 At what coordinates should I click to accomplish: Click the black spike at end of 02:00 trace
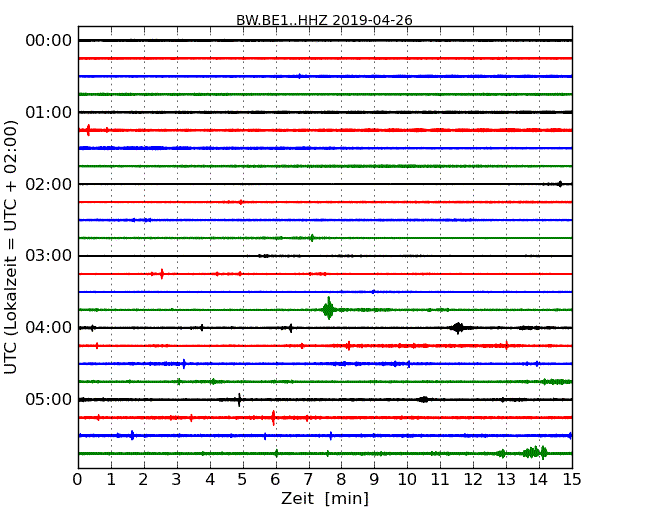click(560, 184)
